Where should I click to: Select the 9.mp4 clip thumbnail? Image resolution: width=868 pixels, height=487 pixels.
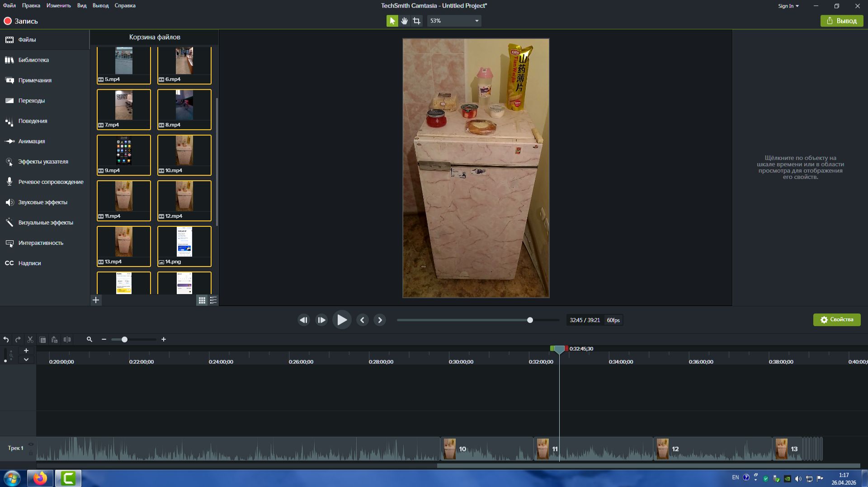point(124,155)
